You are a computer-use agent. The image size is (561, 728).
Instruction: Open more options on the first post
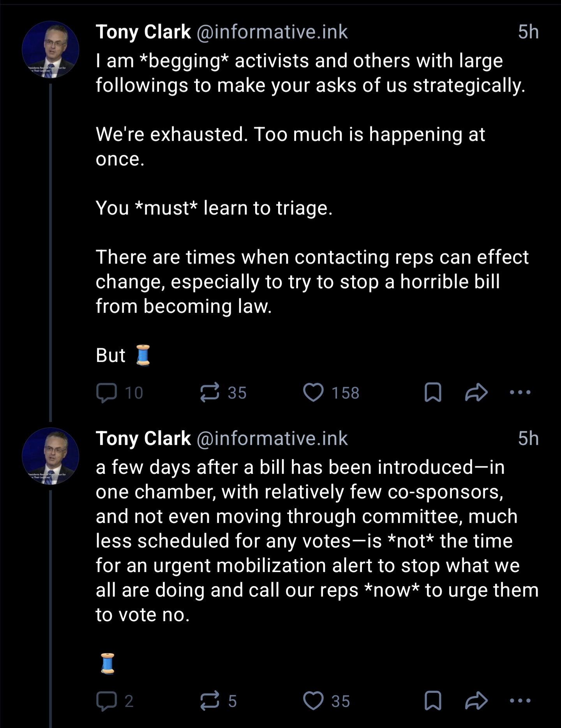[520, 392]
